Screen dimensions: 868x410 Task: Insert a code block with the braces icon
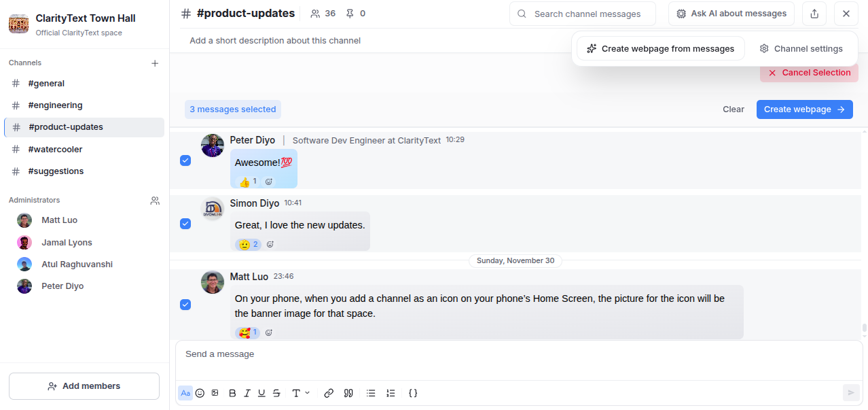point(413,393)
